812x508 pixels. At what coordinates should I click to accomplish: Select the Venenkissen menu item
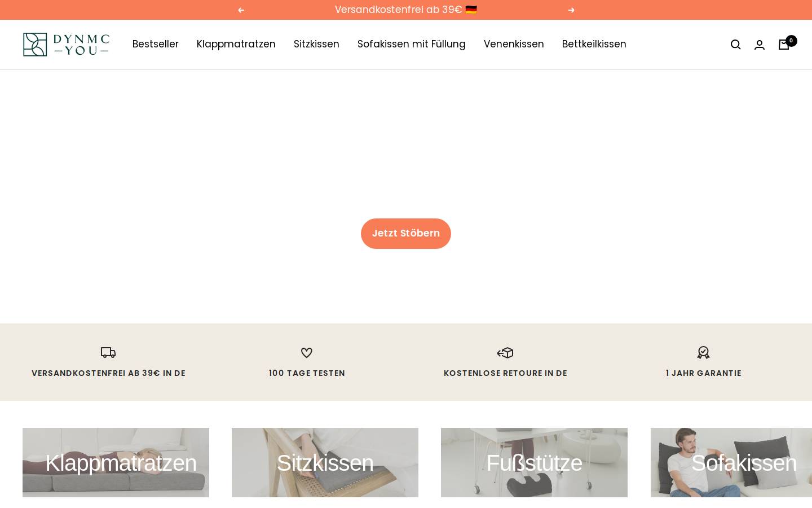(514, 44)
